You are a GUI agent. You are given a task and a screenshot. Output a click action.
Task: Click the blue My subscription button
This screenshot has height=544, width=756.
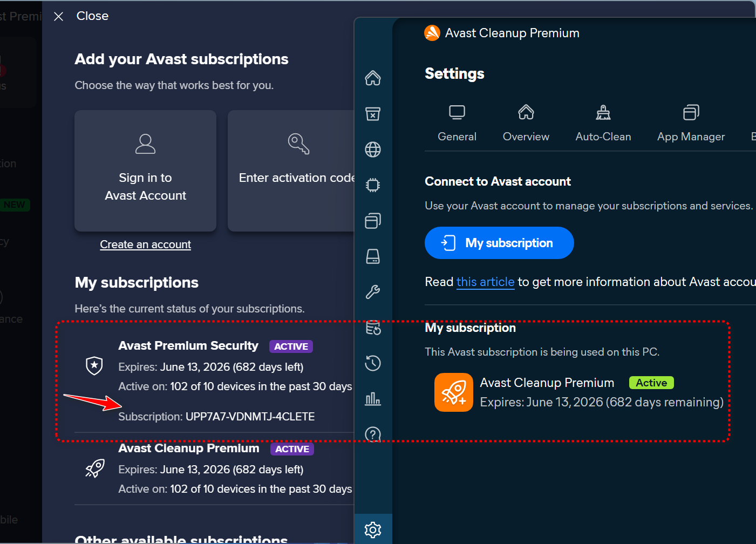pos(499,243)
